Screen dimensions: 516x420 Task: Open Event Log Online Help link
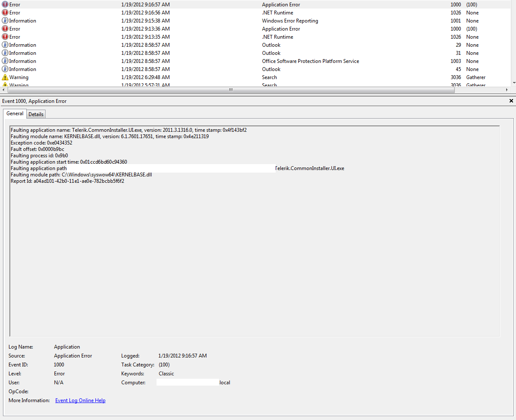[80, 400]
